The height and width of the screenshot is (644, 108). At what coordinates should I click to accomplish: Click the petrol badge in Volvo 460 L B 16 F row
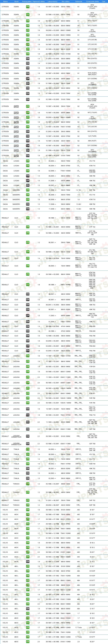click(28, 566)
